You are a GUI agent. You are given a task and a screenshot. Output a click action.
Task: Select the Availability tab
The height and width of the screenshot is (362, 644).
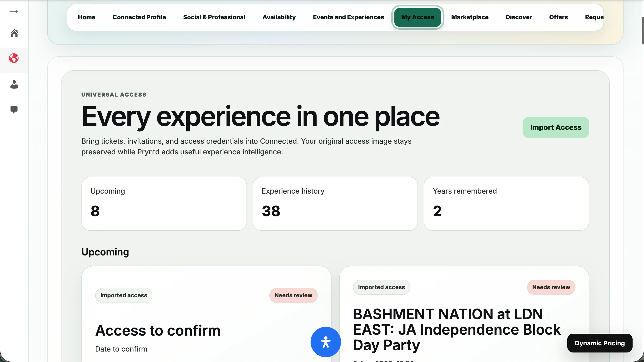point(279,17)
